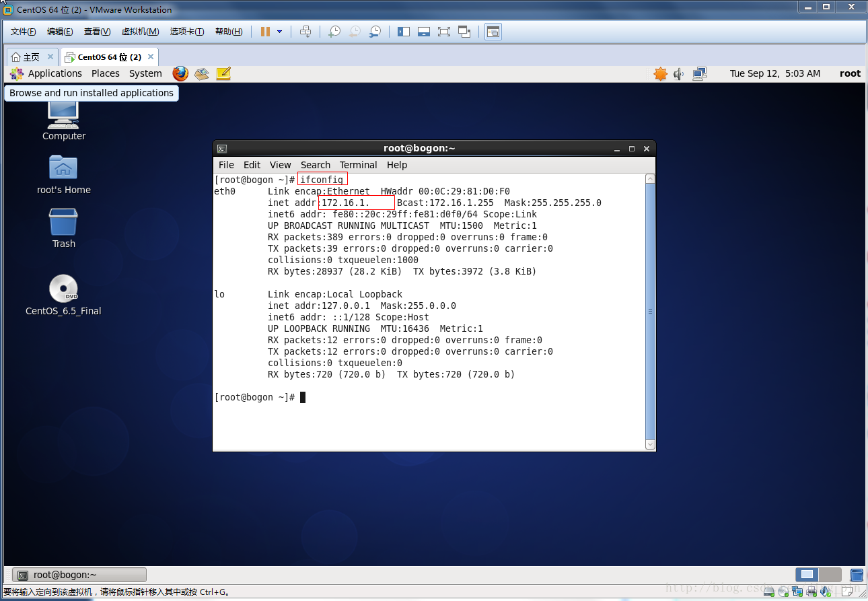Open the terminal Help menu
Image resolution: width=868 pixels, height=601 pixels.
(397, 165)
